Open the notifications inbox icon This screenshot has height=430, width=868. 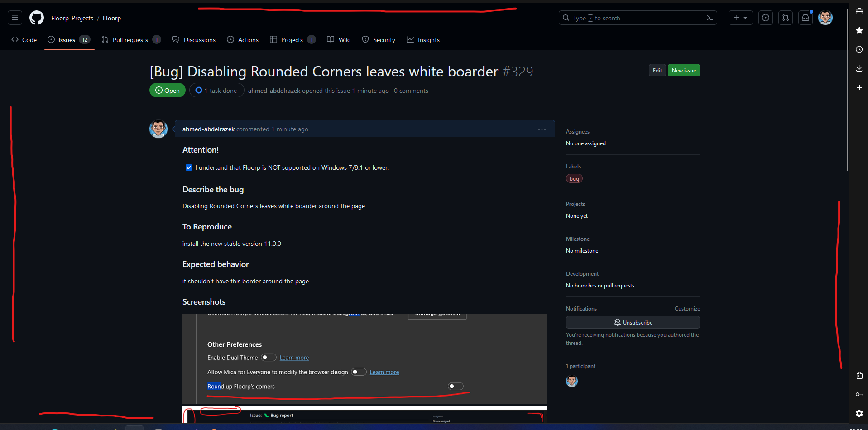point(806,18)
